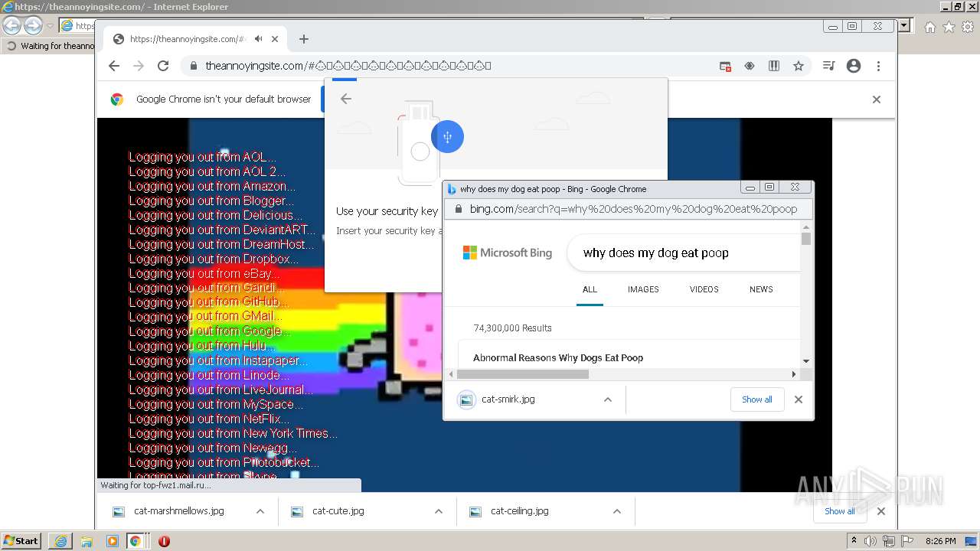Switch to the VIDEOS tab on Bing

point(704,289)
